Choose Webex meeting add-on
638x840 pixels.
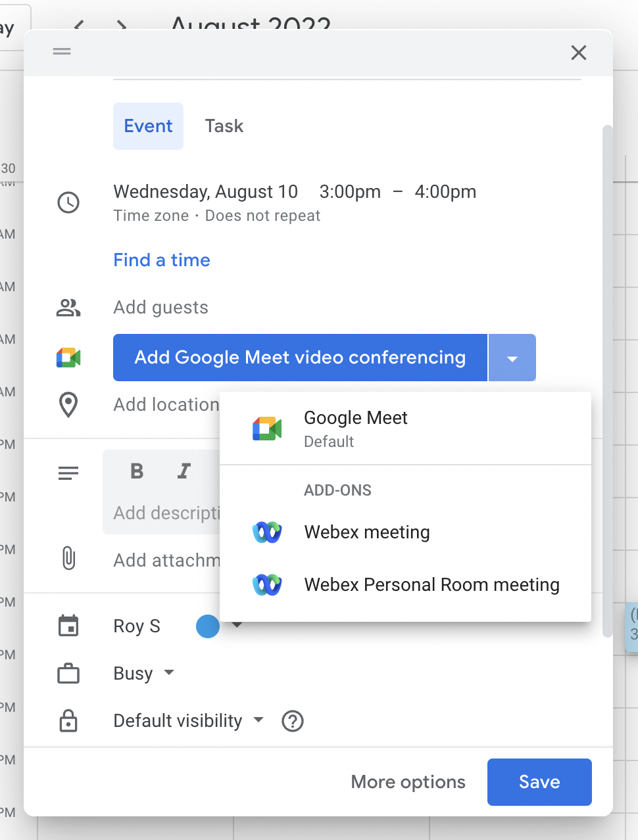pyautogui.click(x=405, y=532)
